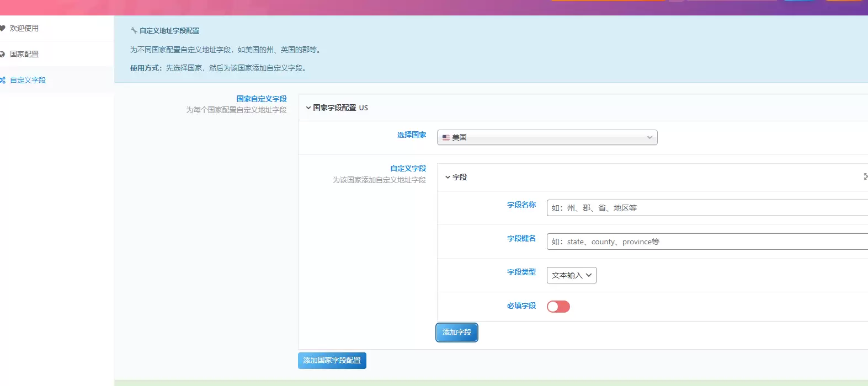
Task: Toggle the 必填字段 switch
Action: click(x=558, y=307)
